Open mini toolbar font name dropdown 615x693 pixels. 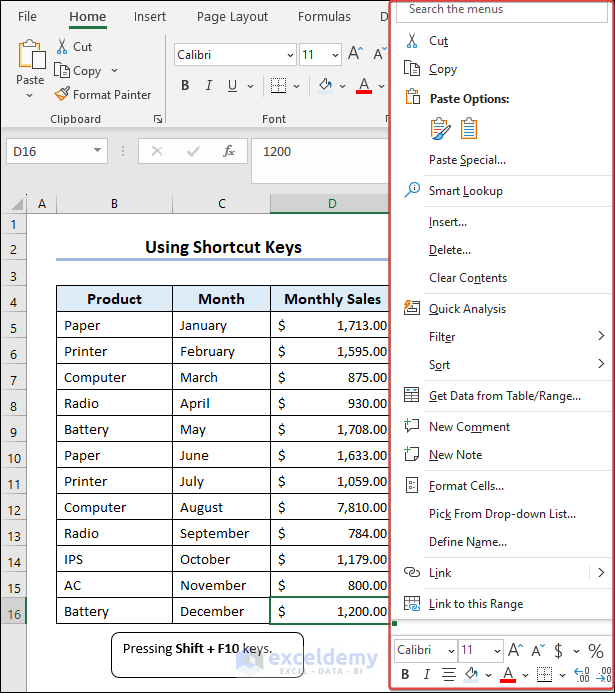point(451,651)
